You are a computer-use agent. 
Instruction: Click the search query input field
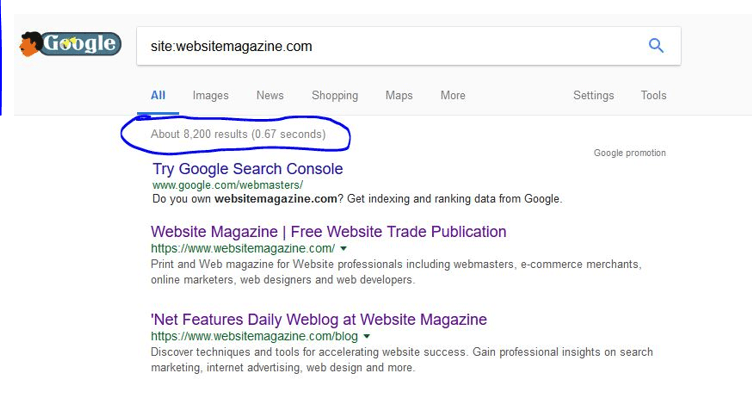(390, 46)
